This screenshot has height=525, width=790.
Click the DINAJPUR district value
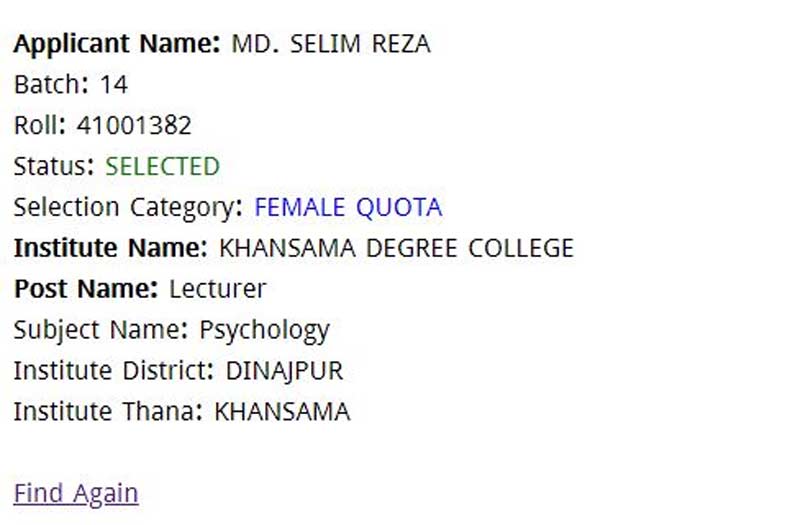pos(284,371)
